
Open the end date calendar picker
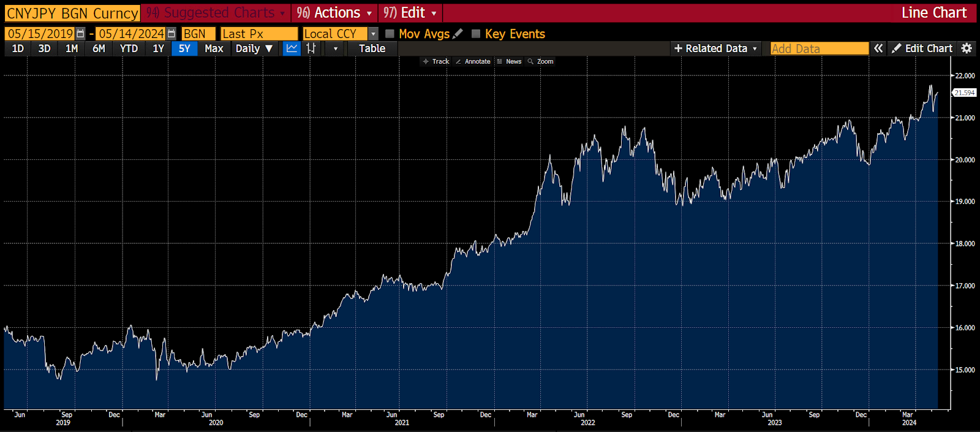(171, 34)
